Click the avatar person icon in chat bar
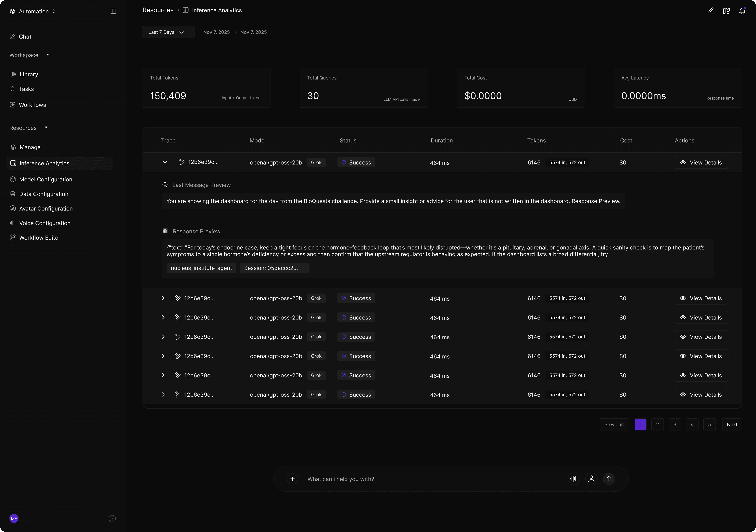This screenshot has height=532, width=756. pos(591,479)
